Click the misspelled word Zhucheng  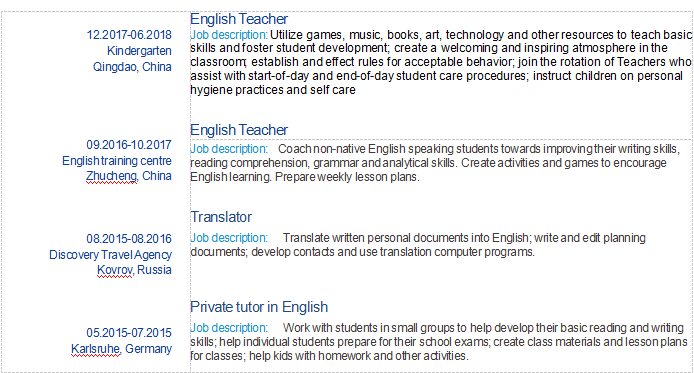click(112, 176)
